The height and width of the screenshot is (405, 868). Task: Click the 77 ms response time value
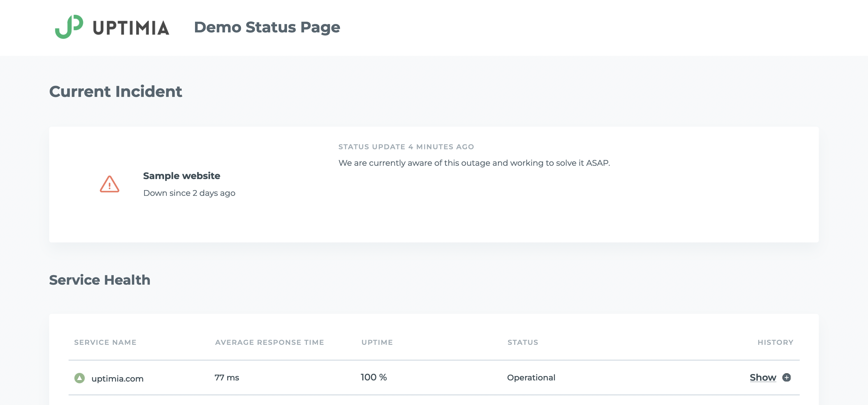[227, 377]
